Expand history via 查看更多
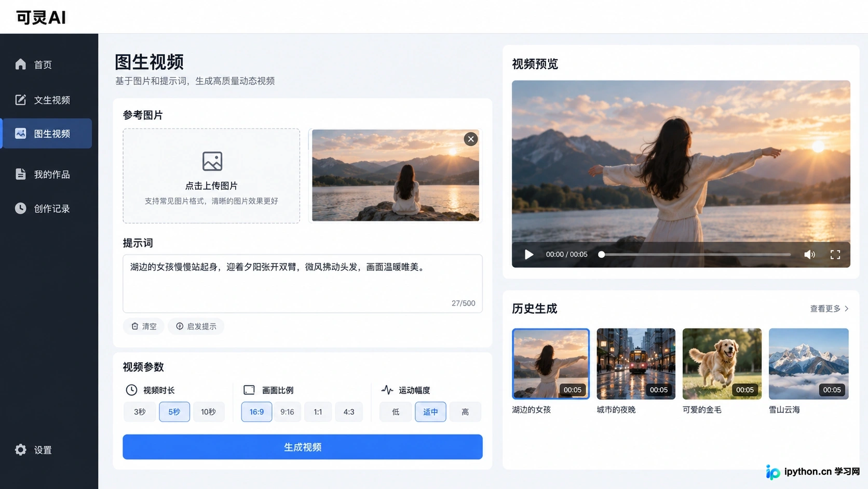 coord(829,309)
